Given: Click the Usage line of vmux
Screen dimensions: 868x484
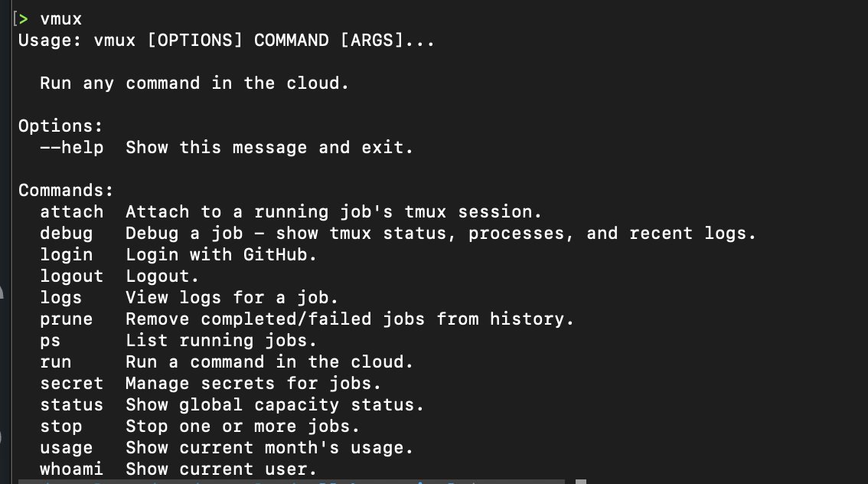Looking at the screenshot, I should 226,39.
